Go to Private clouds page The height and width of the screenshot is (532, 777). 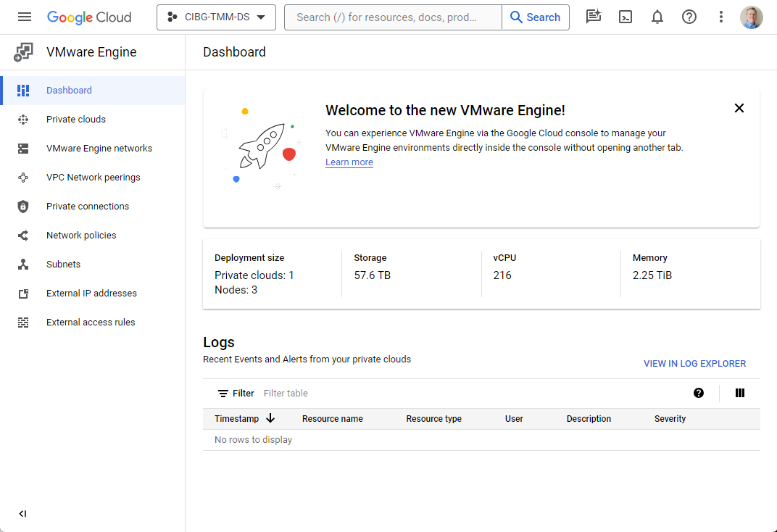pyautogui.click(x=76, y=120)
